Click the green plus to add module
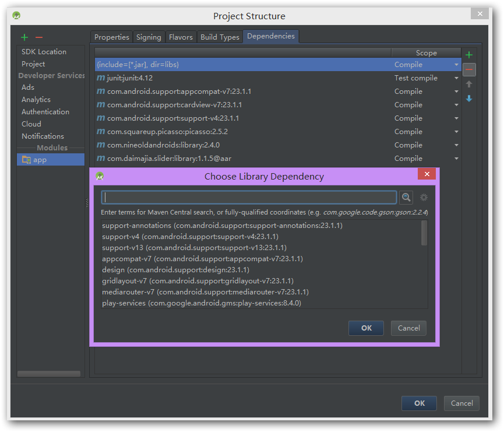Screen dimensions: 504x432 [x=24, y=38]
